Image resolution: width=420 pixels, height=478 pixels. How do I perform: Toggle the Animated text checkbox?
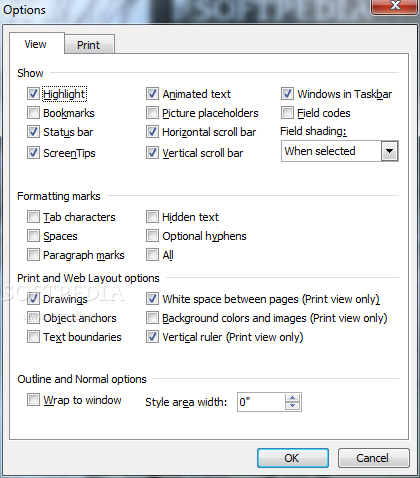(x=152, y=94)
